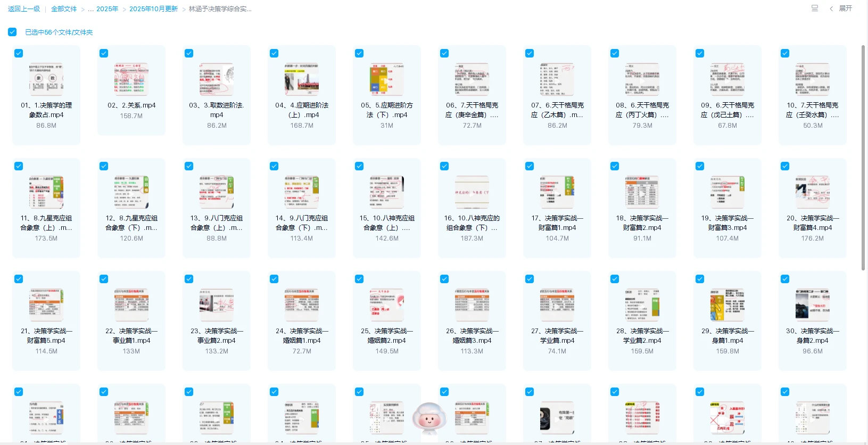Screen dimensions: 868x445
Task: Open thumbnail of 25、决策学实战—婚姻篇2.mp4
Action: click(x=387, y=305)
